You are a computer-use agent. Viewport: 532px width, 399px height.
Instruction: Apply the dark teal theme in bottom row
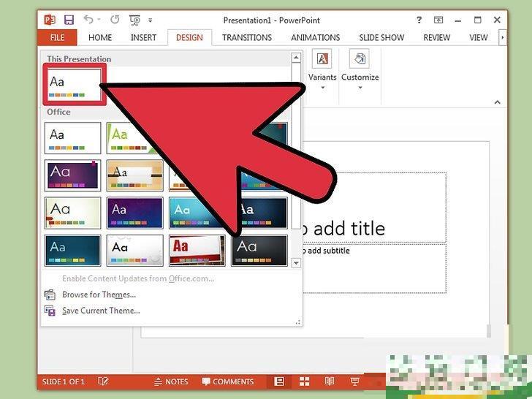pyautogui.click(x=72, y=251)
